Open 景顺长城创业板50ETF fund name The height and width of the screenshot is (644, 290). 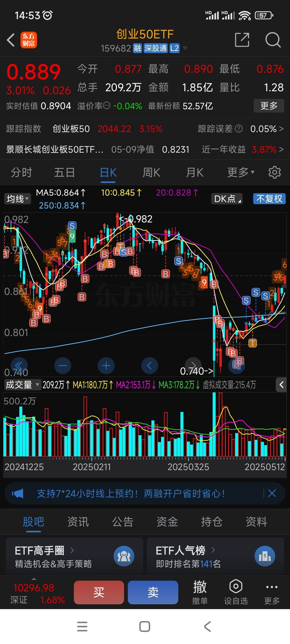point(55,149)
